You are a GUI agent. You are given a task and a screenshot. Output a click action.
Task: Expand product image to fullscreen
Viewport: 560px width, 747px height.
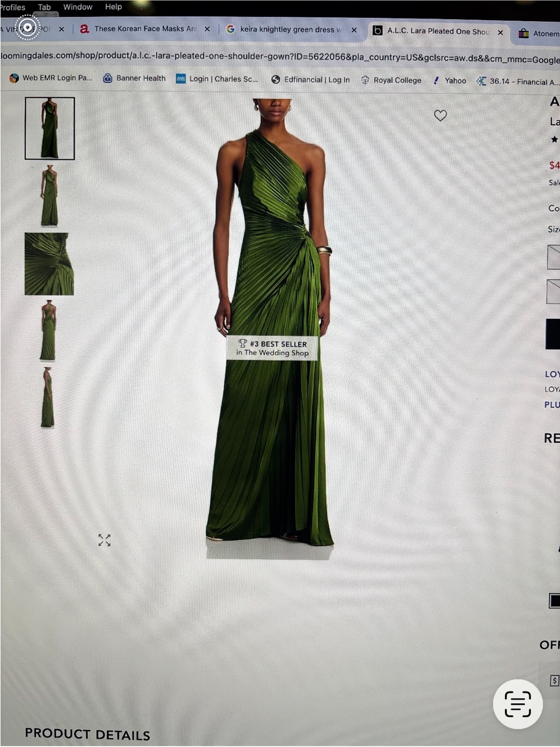click(x=104, y=540)
